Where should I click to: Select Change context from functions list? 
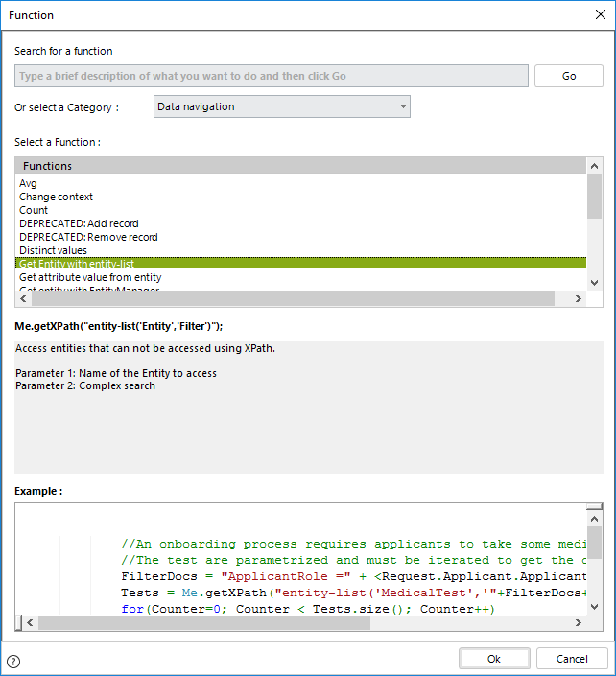pyautogui.click(x=56, y=197)
